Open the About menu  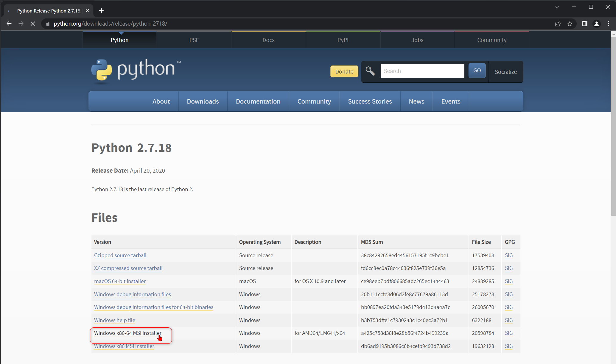(x=161, y=101)
